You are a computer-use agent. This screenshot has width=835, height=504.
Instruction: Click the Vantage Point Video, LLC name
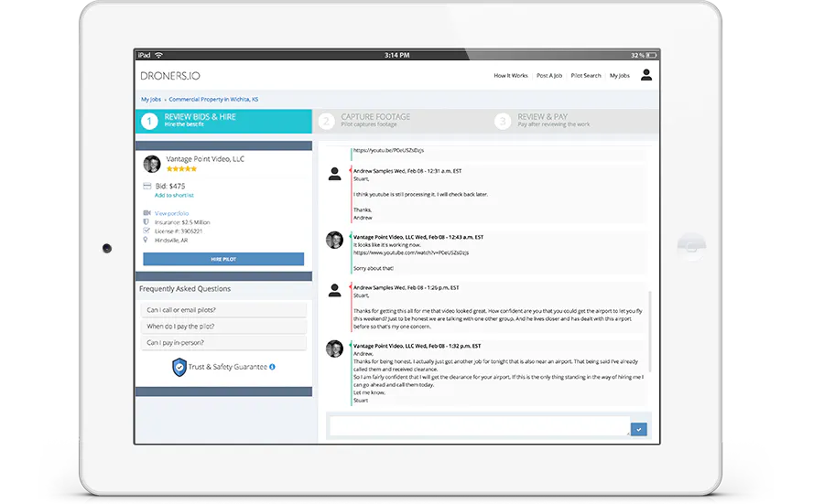tap(205, 159)
